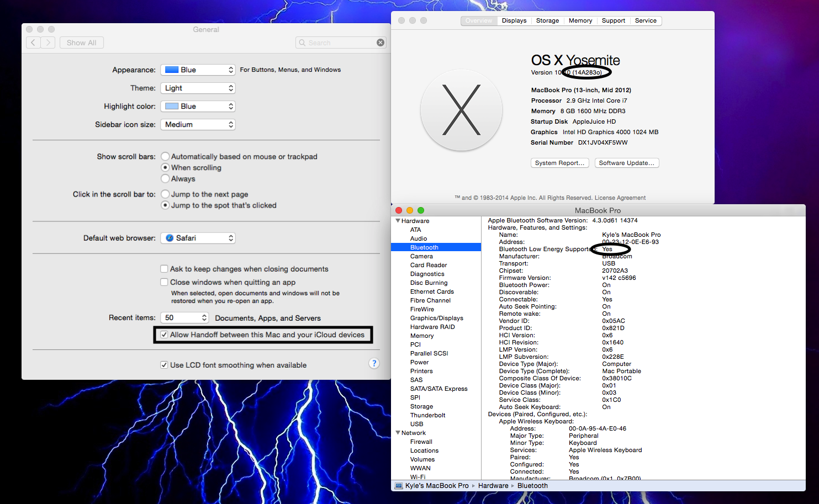Click the Show All button

click(x=81, y=43)
